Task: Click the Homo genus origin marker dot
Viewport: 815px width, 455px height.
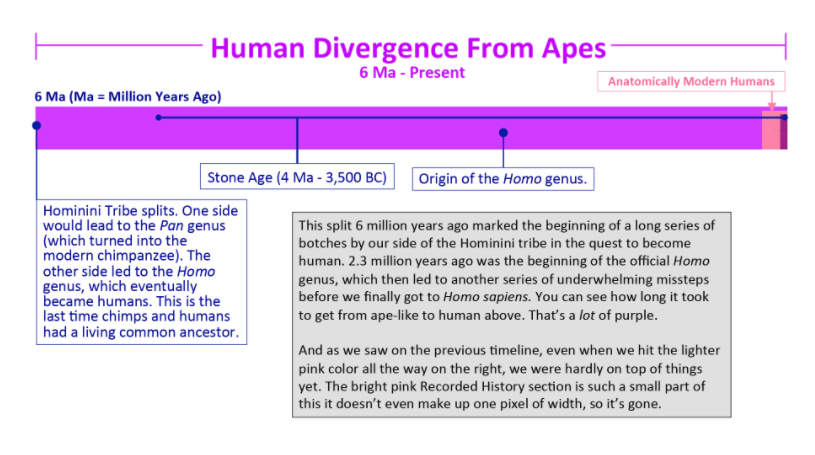Action: pyautogui.click(x=503, y=133)
